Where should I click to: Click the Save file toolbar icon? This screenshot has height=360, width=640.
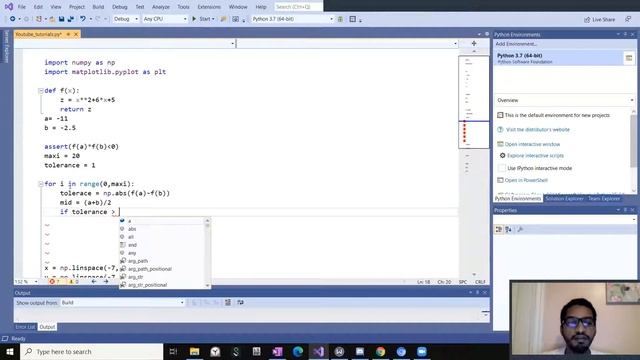click(x=61, y=19)
